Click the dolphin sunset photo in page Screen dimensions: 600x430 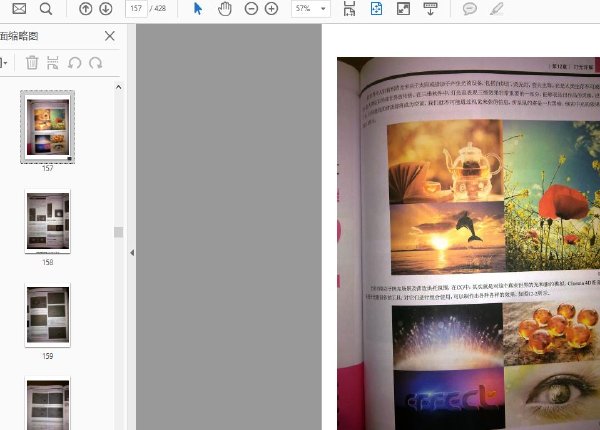pyautogui.click(x=448, y=238)
